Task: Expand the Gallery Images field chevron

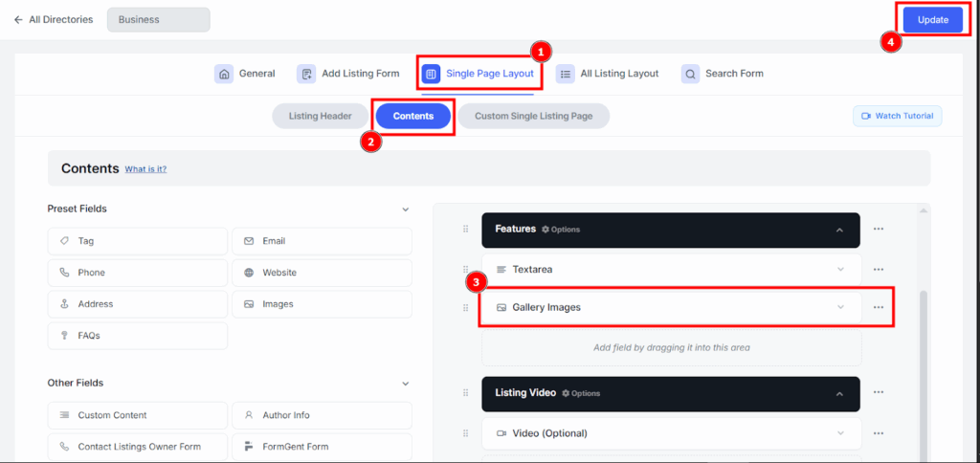Action: (x=840, y=307)
